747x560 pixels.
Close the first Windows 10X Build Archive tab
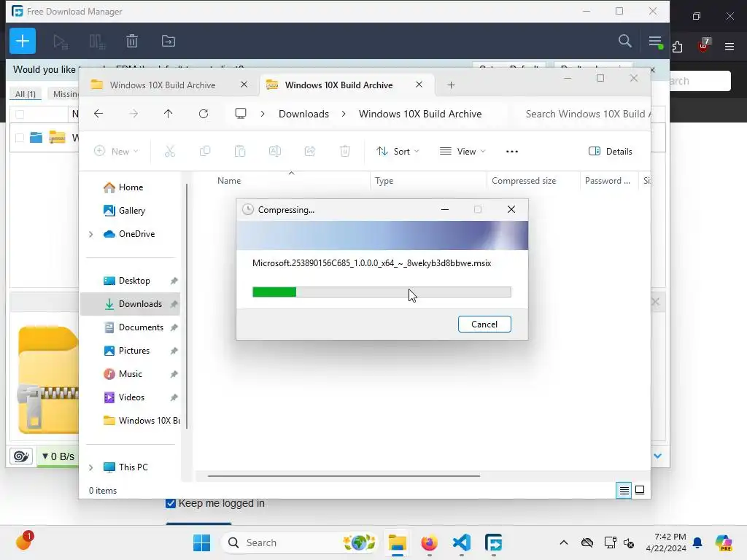click(244, 85)
